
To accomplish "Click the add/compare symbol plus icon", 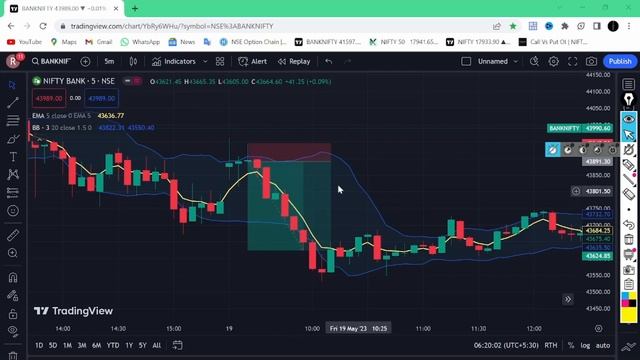I will click(x=85, y=61).
